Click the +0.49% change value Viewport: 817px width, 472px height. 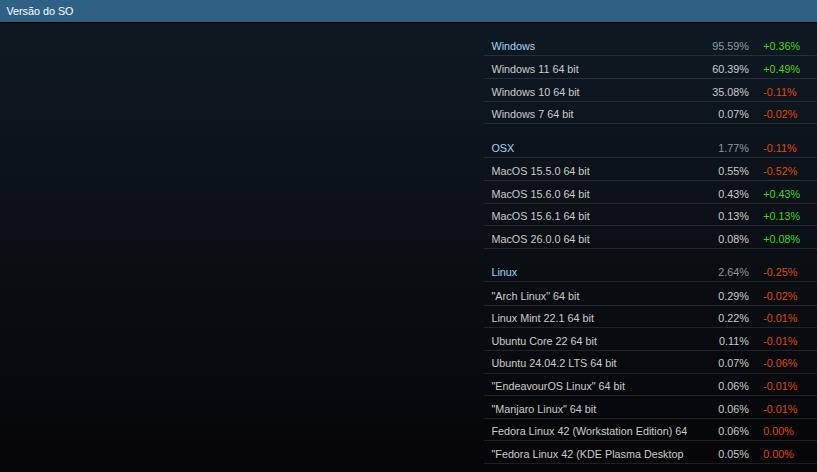pos(781,69)
